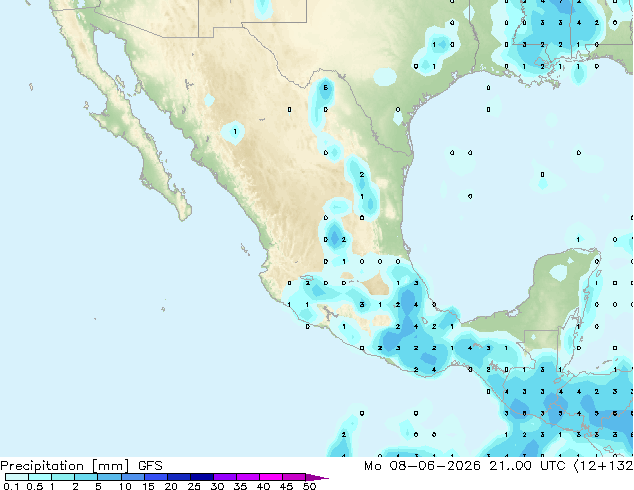Click the 'Mo' weekday abbreviation
The image size is (634, 490).
pos(372,466)
